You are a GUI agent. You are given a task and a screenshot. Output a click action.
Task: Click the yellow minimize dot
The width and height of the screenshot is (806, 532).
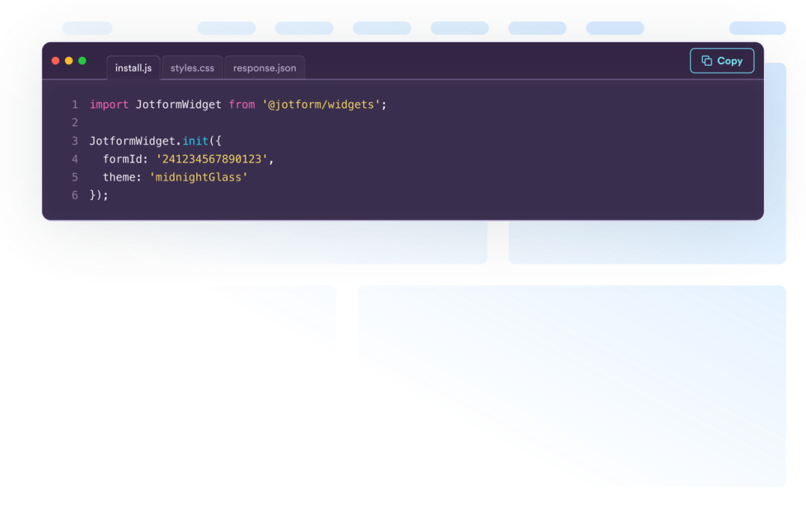pyautogui.click(x=69, y=61)
